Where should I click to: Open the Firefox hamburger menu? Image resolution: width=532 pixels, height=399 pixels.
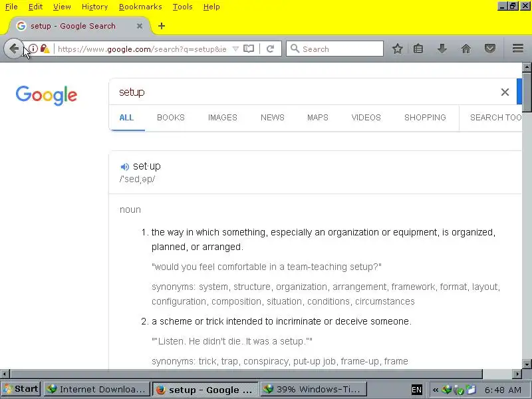[518, 49]
